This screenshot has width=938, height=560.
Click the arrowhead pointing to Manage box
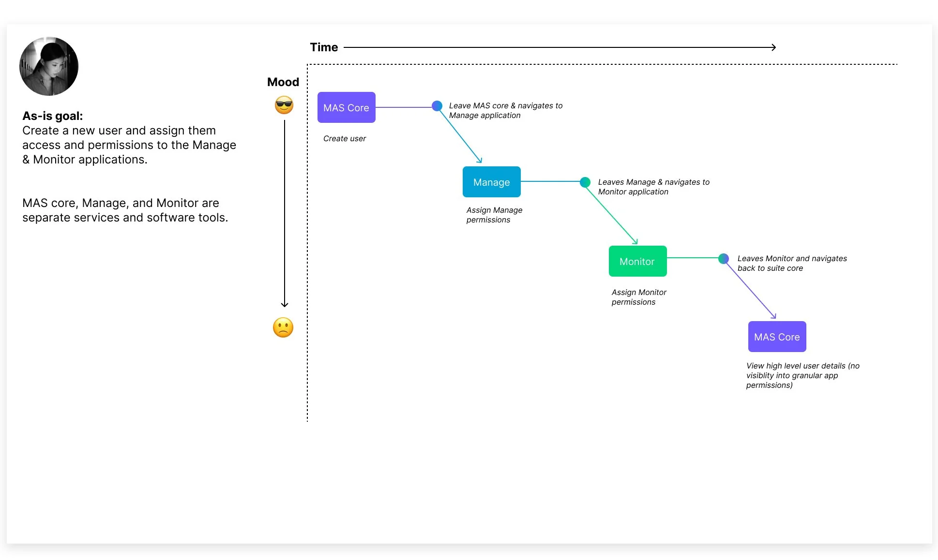(480, 161)
